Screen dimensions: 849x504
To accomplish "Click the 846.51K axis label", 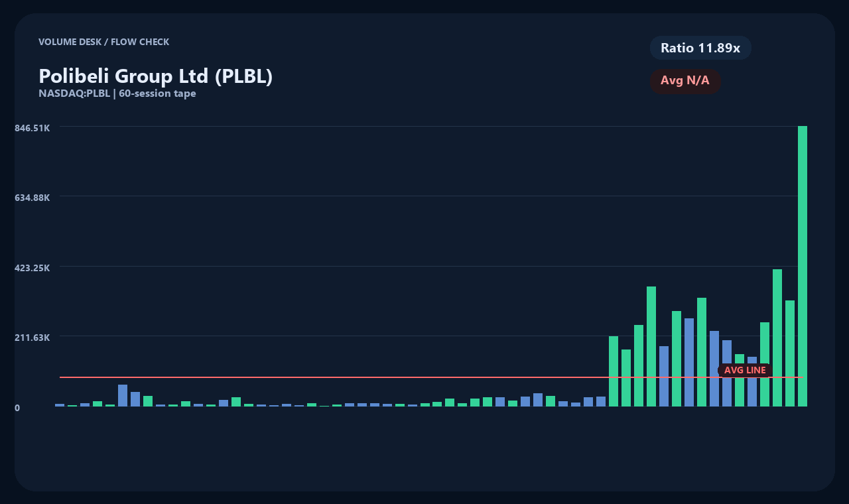I will point(33,127).
